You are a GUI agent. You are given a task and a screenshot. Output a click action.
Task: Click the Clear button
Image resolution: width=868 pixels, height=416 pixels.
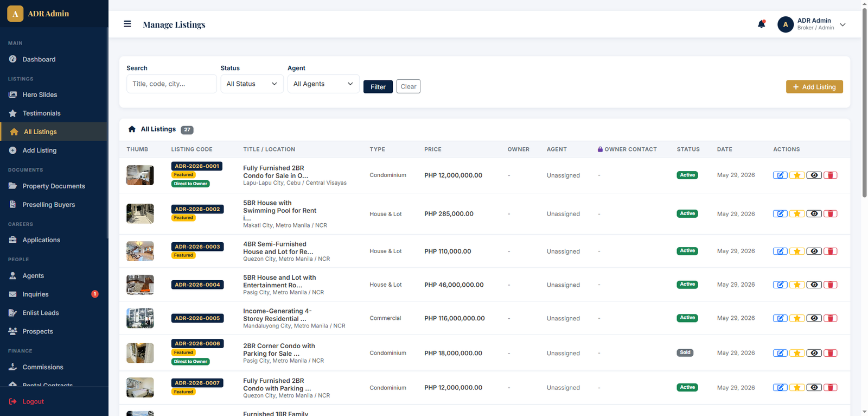[x=409, y=86]
